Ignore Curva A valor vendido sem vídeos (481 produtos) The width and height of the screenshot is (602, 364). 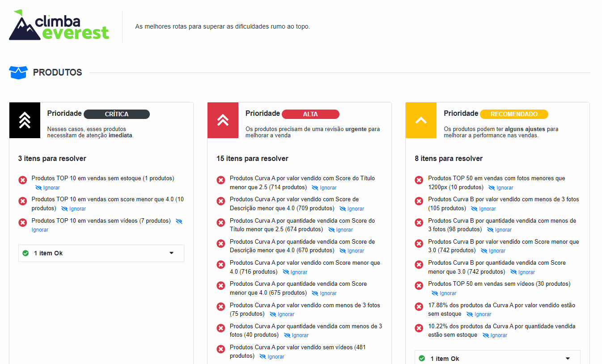[272, 357]
